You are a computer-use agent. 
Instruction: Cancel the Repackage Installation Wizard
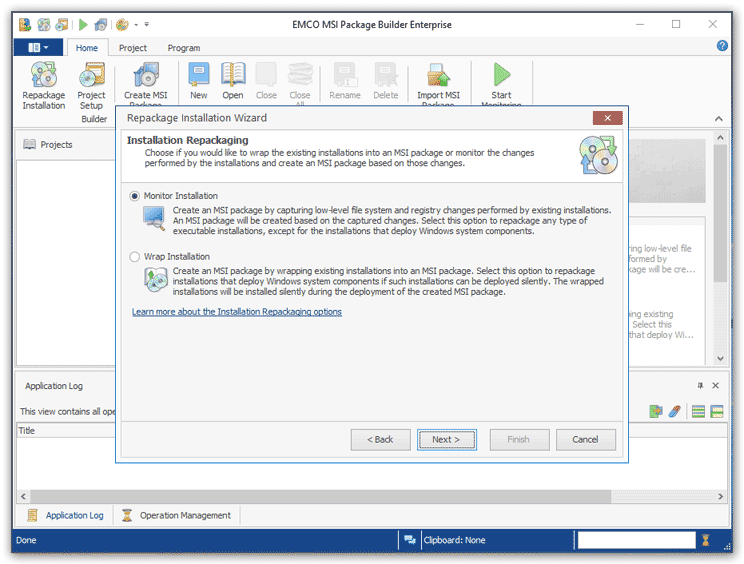(586, 440)
